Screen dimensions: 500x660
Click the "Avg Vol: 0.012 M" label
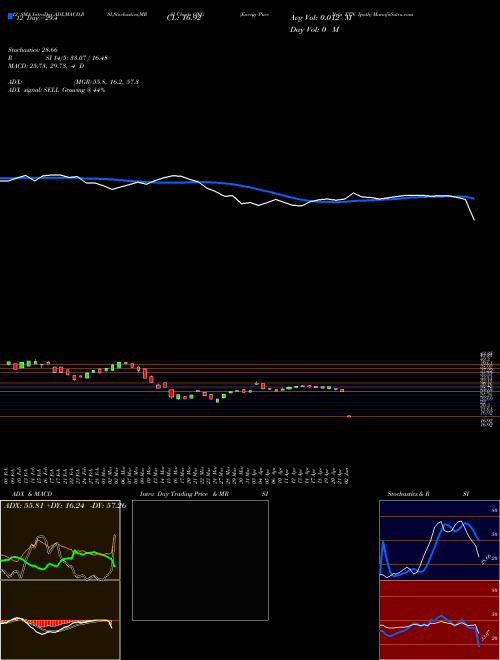pyautogui.click(x=322, y=19)
